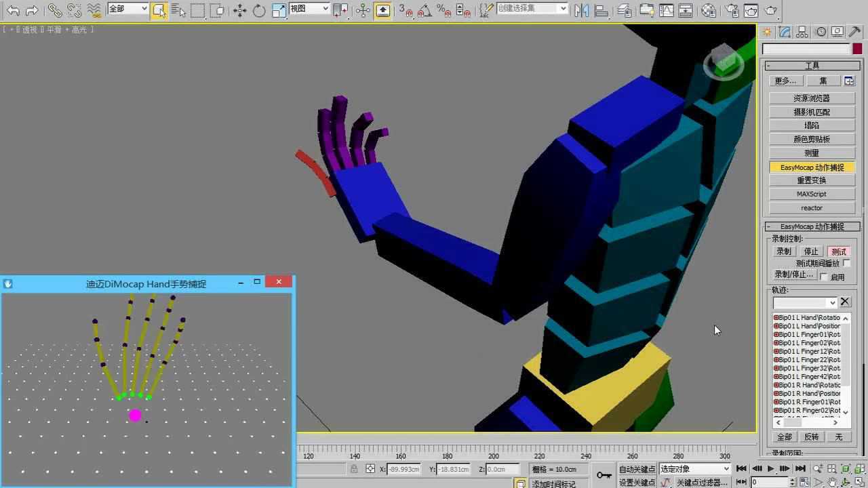Image resolution: width=868 pixels, height=488 pixels.
Task: Open the 资源浏览器 asset browser
Action: [x=811, y=98]
